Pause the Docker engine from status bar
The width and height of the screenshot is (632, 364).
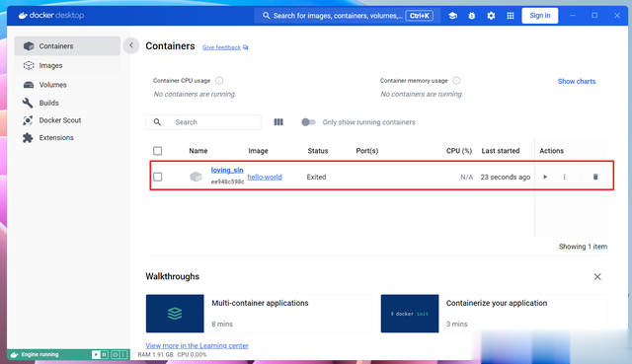point(105,355)
